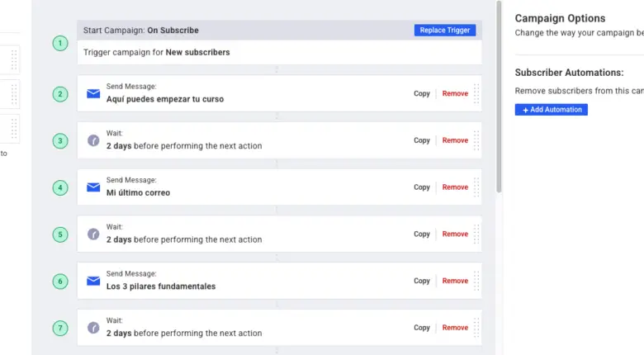Viewport: 644px width, 355px height.
Task: Copy the 'Mi último correo' message
Action: coord(422,187)
